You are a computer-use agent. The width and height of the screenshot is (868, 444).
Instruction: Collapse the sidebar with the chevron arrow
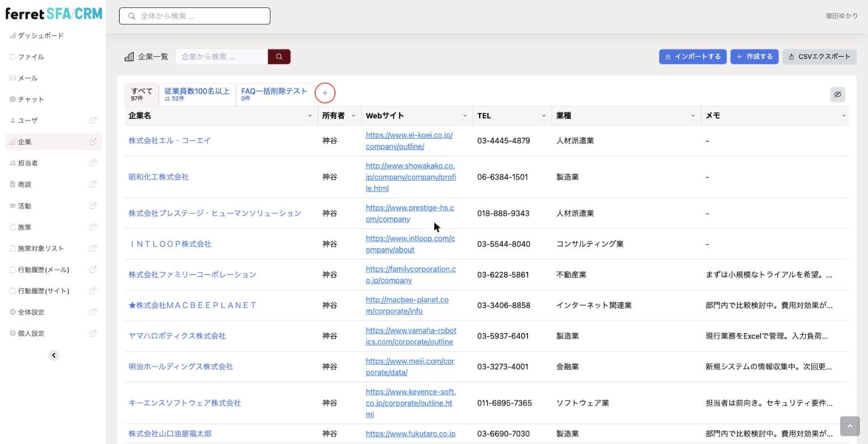[x=54, y=356]
